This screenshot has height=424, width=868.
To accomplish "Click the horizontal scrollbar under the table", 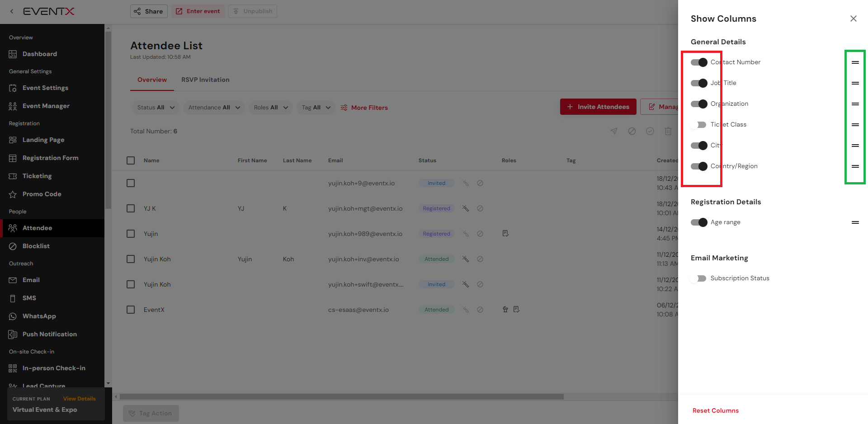I will coord(341,397).
